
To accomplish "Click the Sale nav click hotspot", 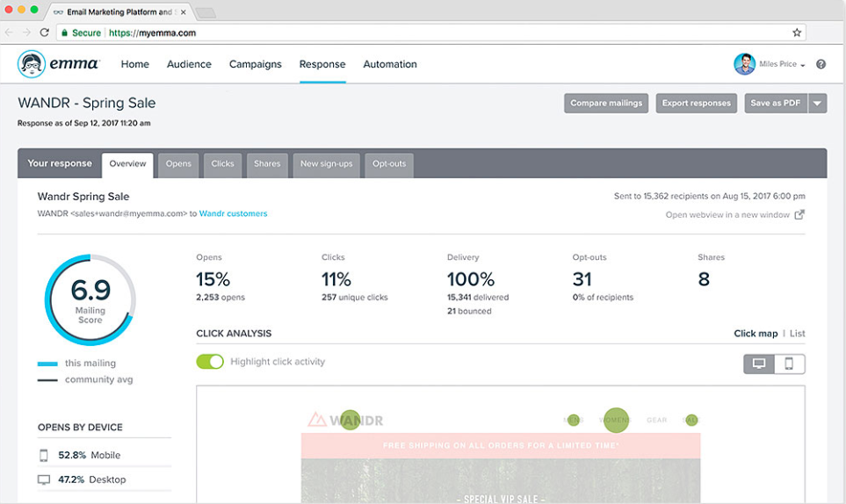I will (x=691, y=420).
